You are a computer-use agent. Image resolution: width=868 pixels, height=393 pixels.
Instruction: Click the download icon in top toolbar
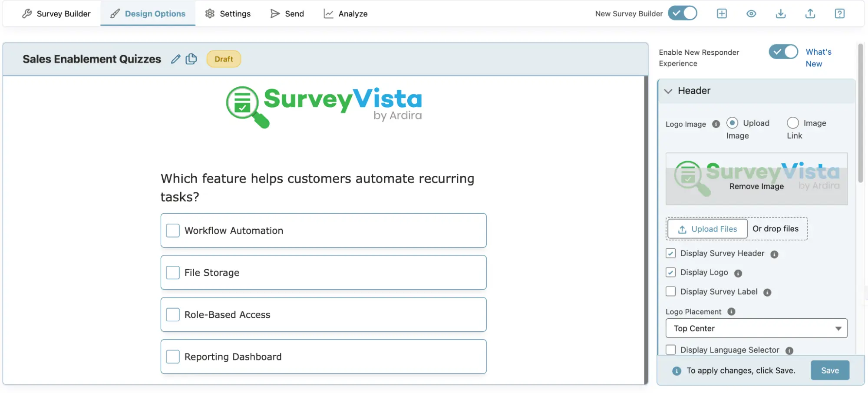tap(781, 13)
